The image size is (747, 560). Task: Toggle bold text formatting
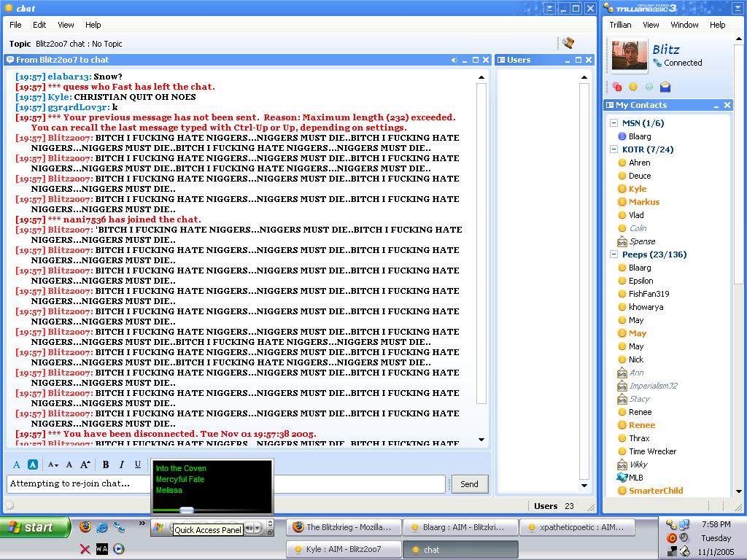click(x=106, y=464)
